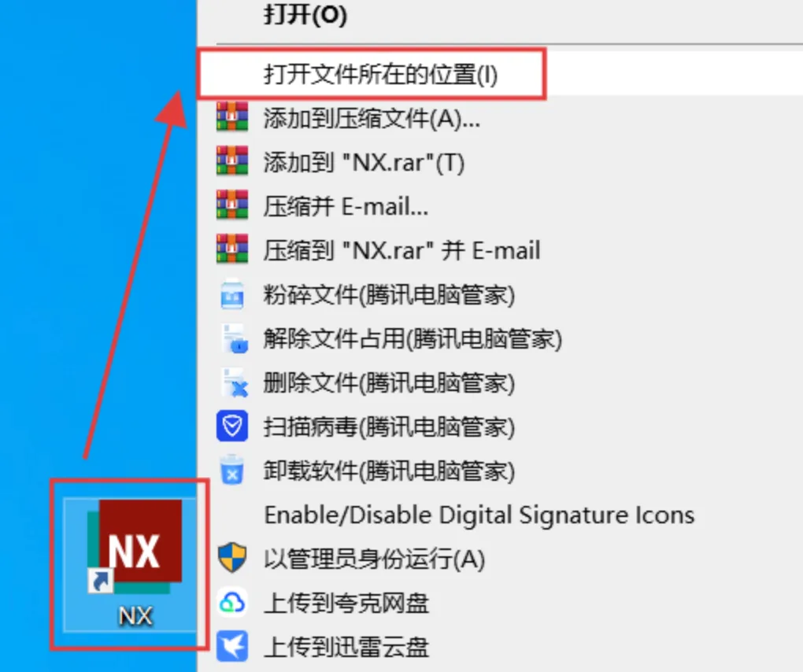
Task: Click Enable/Disable Digital Signature Icons
Action: pyautogui.click(x=479, y=515)
